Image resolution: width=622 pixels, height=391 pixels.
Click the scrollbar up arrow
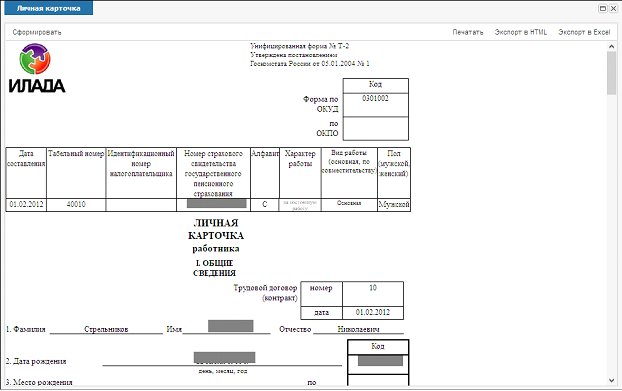611,46
